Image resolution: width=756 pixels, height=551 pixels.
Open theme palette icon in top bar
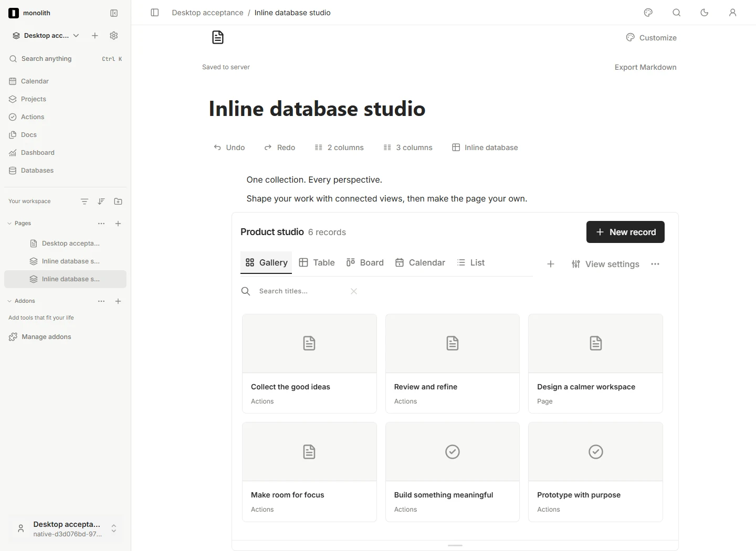(x=648, y=13)
